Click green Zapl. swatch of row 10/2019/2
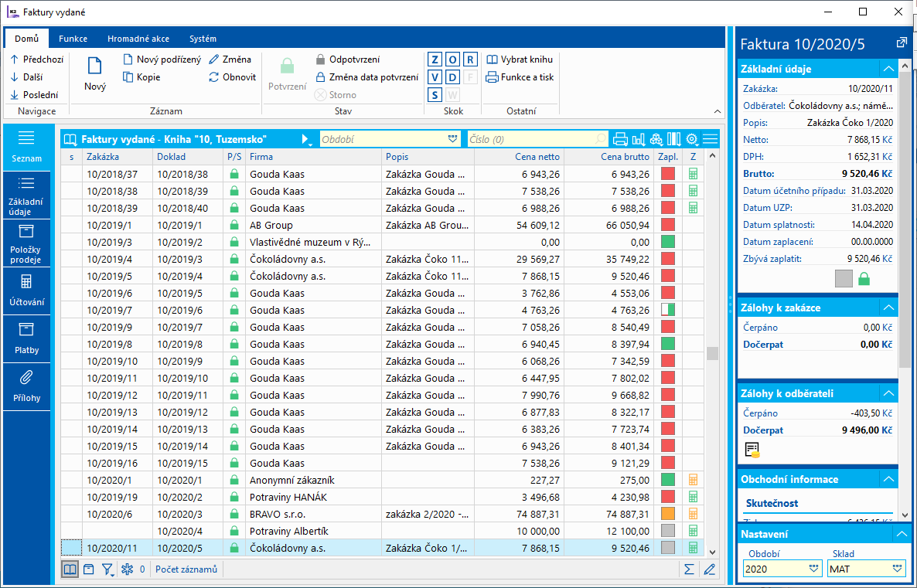Screen dimensions: 917x588 (x=668, y=242)
